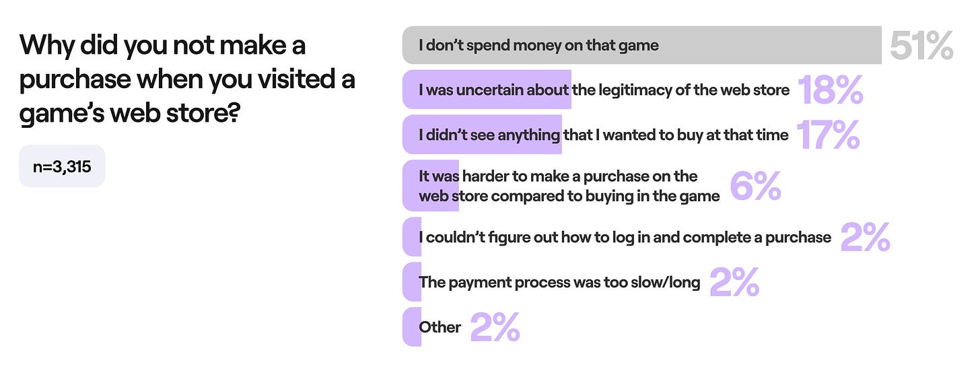Click the 2% next to Other

click(495, 327)
